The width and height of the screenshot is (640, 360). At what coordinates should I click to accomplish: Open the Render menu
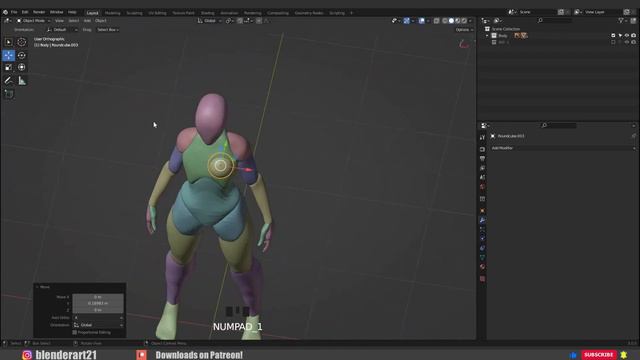click(x=39, y=12)
